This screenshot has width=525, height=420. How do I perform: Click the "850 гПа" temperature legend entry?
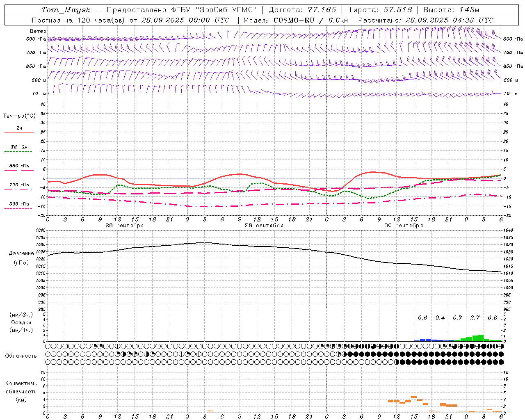[x=19, y=166]
